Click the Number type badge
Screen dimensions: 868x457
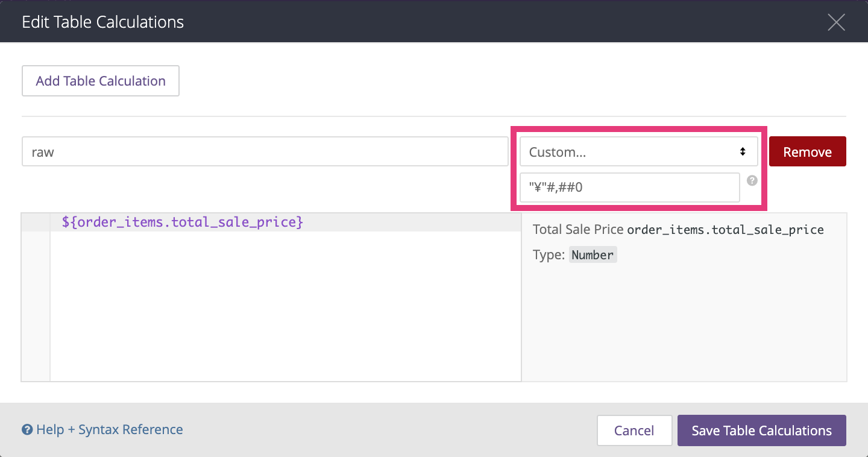tap(593, 254)
